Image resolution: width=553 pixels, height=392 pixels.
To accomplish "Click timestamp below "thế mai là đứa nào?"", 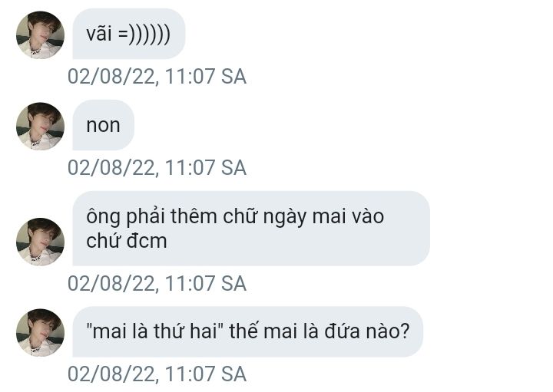I will coord(157,374).
